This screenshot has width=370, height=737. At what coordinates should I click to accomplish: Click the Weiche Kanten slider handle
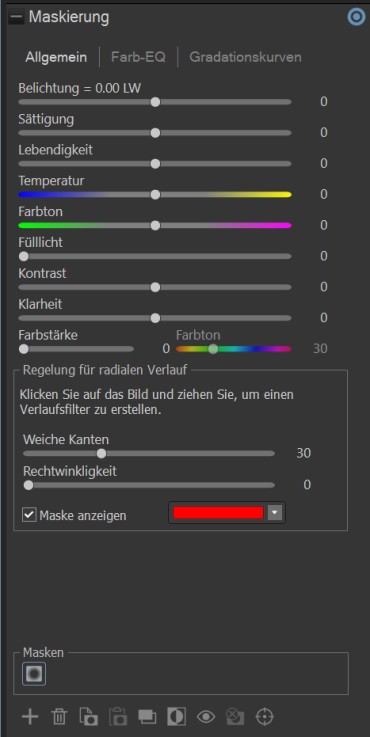tap(101, 454)
